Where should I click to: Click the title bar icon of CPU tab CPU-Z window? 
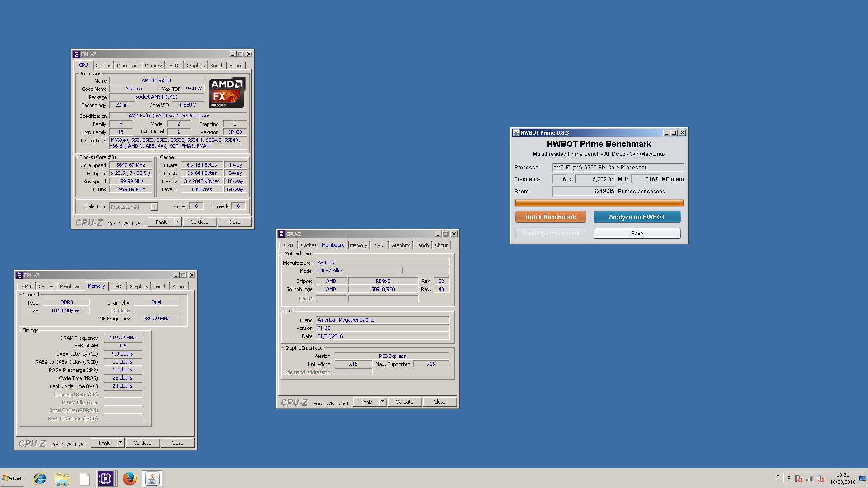(x=76, y=54)
